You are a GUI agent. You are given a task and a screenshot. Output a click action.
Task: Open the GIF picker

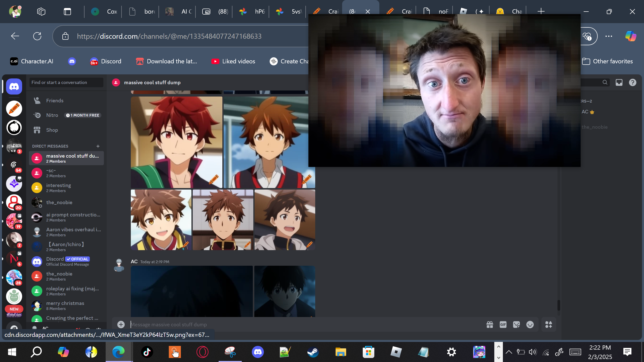pyautogui.click(x=503, y=325)
